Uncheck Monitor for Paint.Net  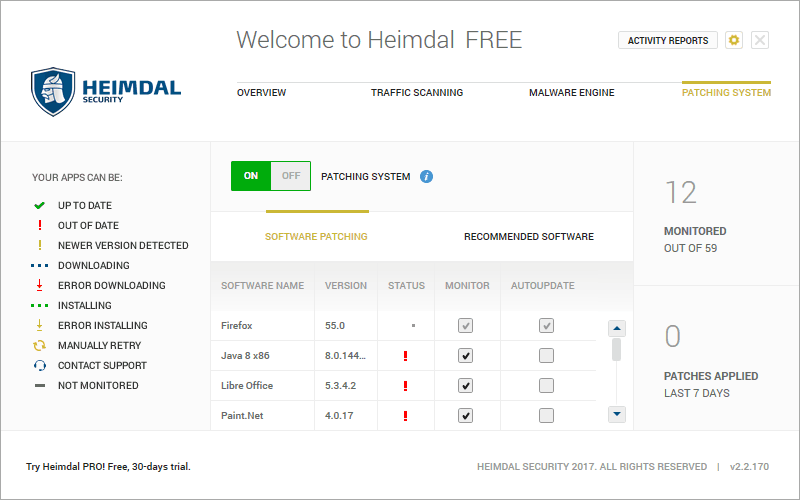(x=465, y=416)
